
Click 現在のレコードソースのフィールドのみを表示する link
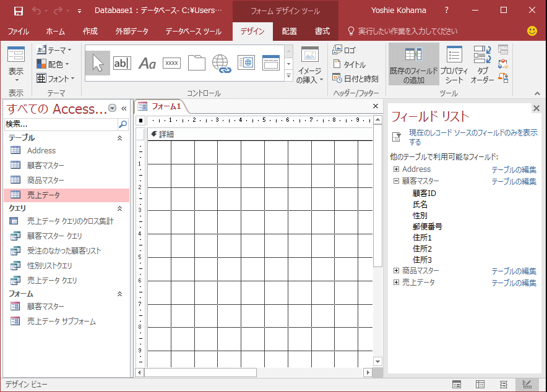[x=473, y=137]
